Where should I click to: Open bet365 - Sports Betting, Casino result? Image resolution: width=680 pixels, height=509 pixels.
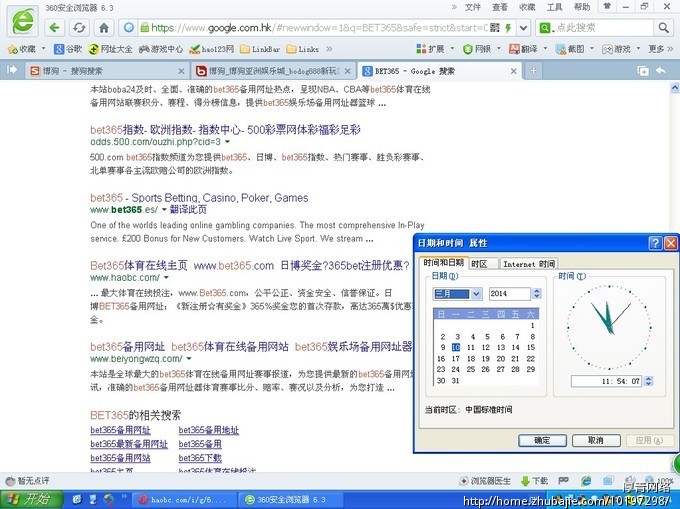point(199,198)
